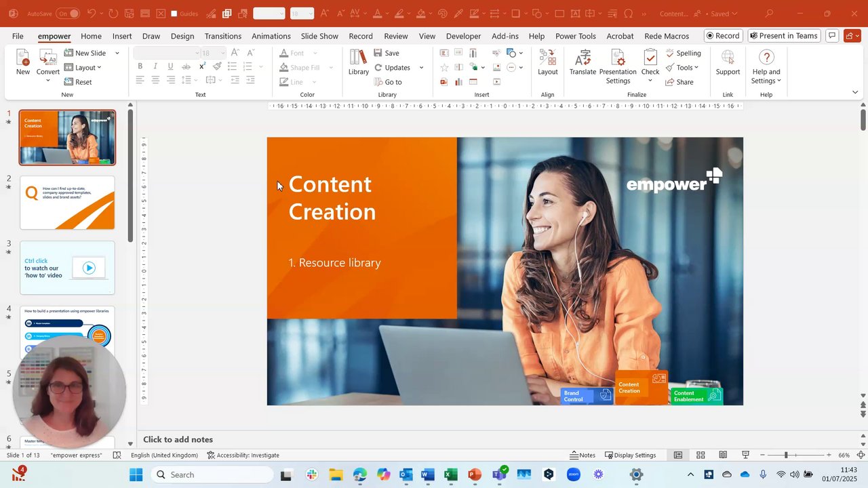Image resolution: width=868 pixels, height=488 pixels.
Task: Click English (United Kingdom) language indicator
Action: point(164,455)
